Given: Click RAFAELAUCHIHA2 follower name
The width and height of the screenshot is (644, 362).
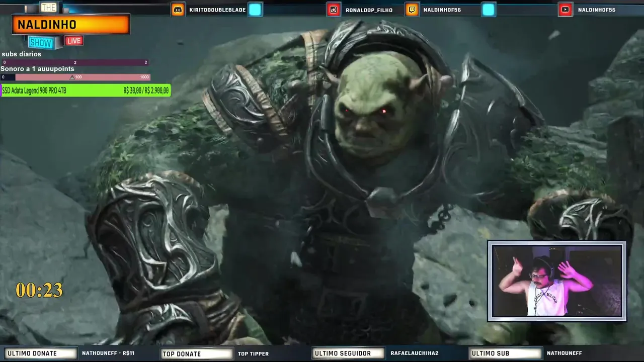Looking at the screenshot, I should (x=415, y=353).
